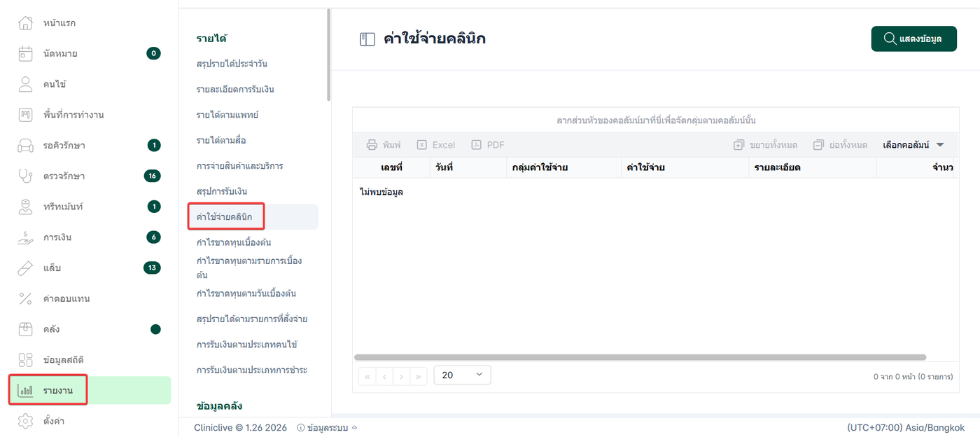Click the info icon beside ข้อมูลระบบ
The image size is (980, 437).
300,427
